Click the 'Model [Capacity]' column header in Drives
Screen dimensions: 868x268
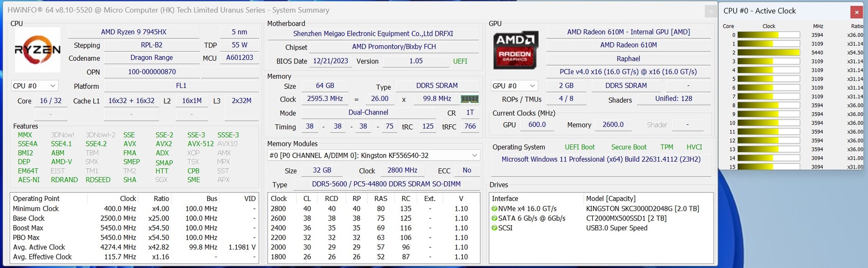click(x=611, y=199)
